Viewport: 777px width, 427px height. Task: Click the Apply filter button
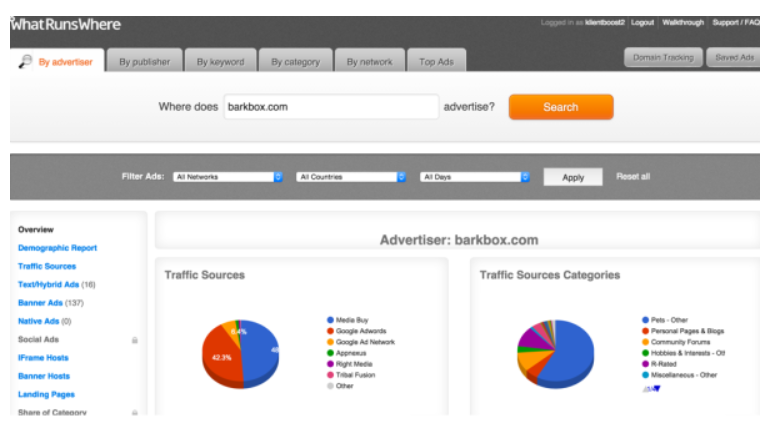click(573, 177)
